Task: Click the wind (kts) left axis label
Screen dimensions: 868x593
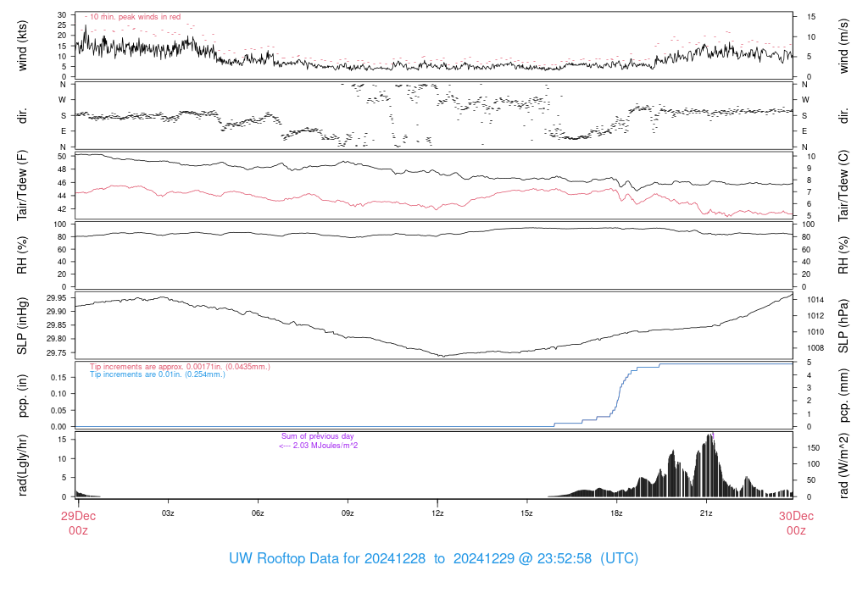Action: click(23, 47)
